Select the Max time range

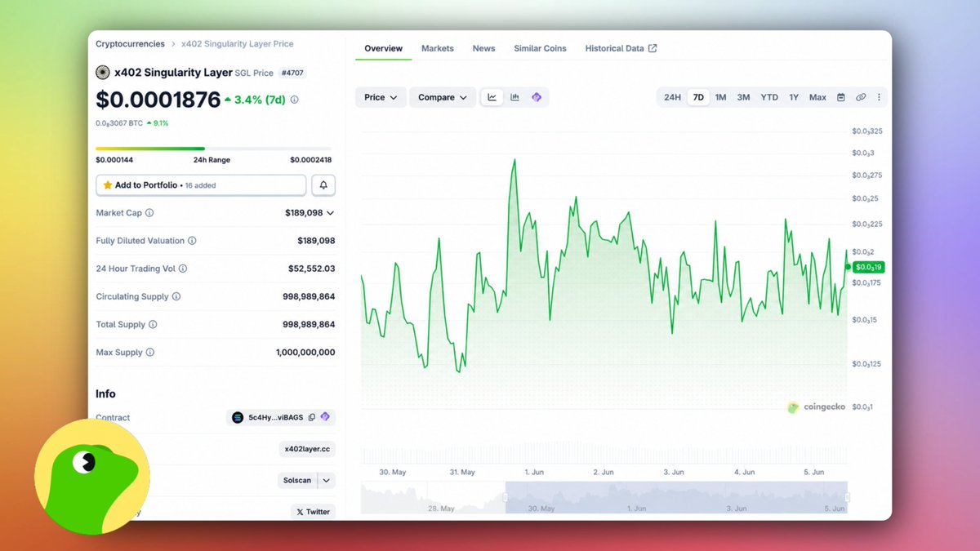(817, 97)
